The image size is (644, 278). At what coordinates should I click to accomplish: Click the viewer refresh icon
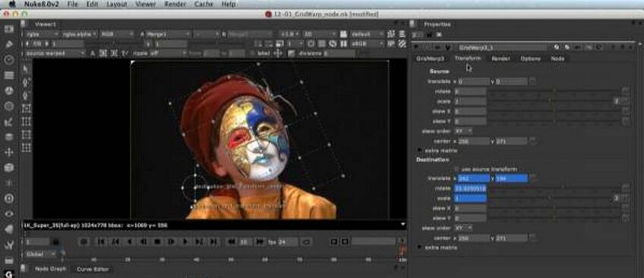(311, 43)
